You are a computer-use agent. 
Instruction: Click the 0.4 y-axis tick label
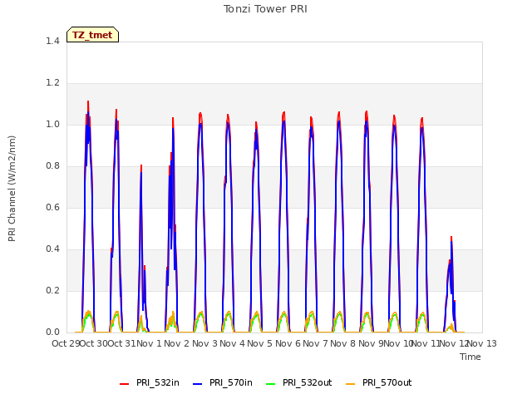pos(52,249)
